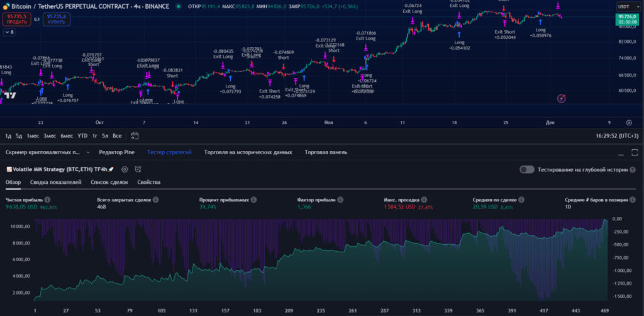The height and width of the screenshot is (316, 644).
Task: Switch to the Тестер стратегий tab
Action: pos(169,152)
